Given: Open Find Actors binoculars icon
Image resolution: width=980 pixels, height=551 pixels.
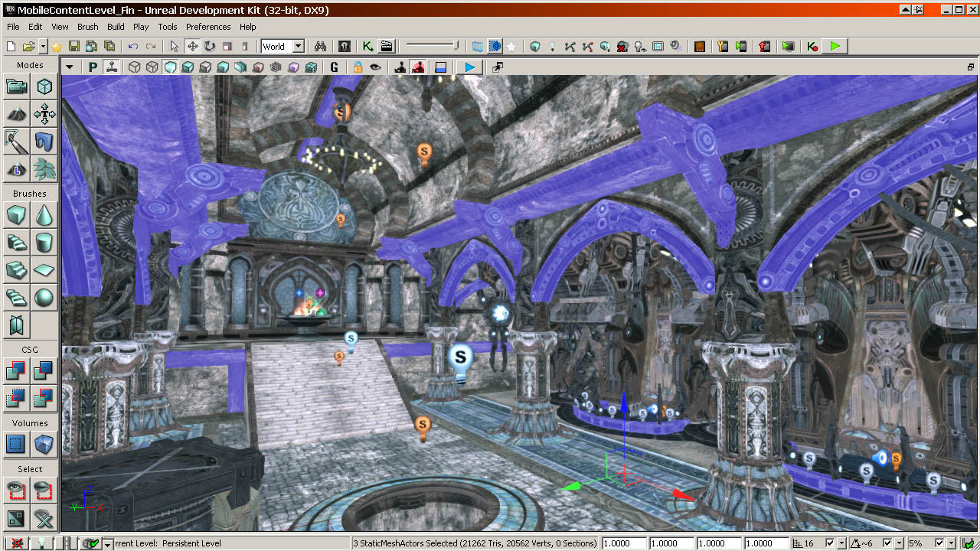Looking at the screenshot, I should (320, 47).
